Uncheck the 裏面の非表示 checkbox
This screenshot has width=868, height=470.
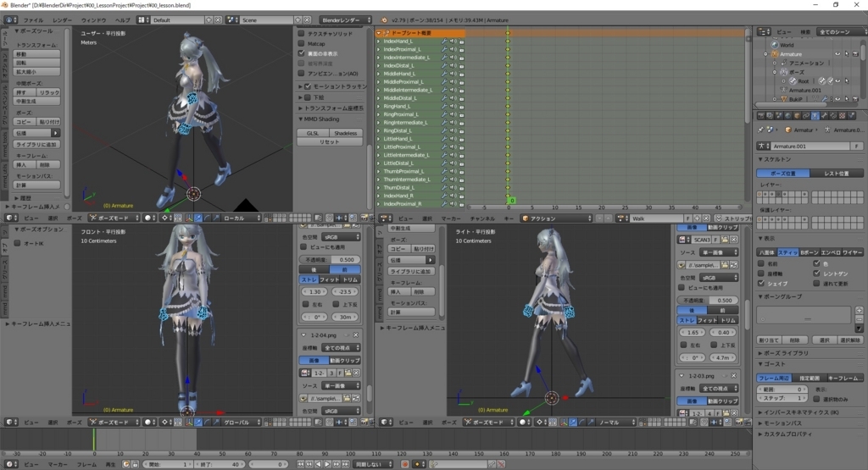pos(301,53)
